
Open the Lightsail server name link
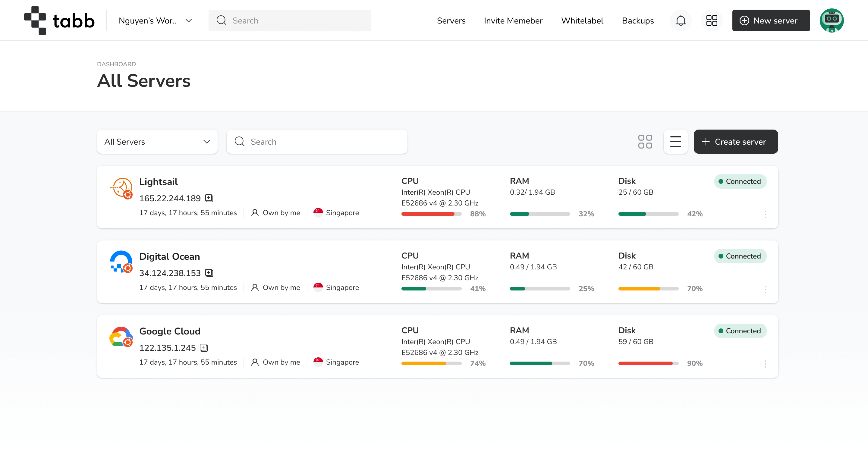[158, 182]
